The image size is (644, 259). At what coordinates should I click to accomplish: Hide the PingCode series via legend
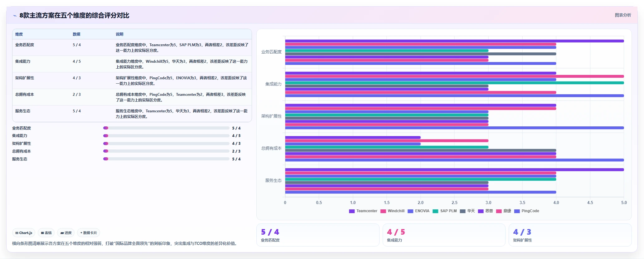tap(526, 211)
